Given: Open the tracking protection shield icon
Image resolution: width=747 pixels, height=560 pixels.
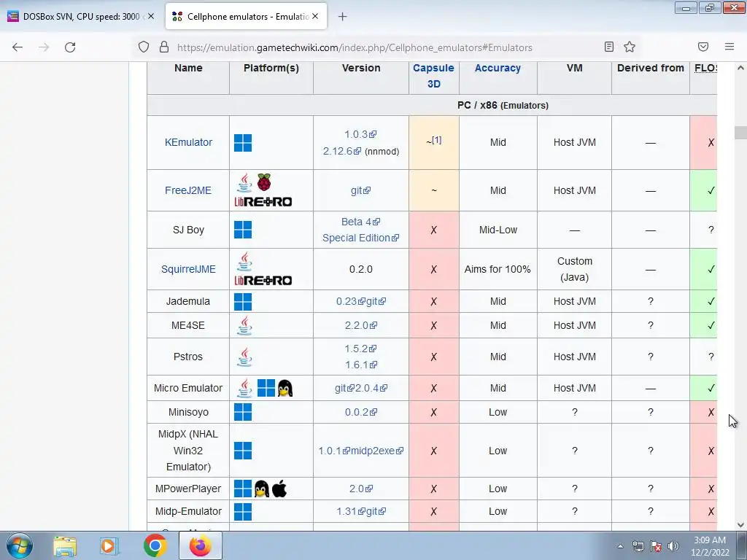Looking at the screenshot, I should coord(144,47).
